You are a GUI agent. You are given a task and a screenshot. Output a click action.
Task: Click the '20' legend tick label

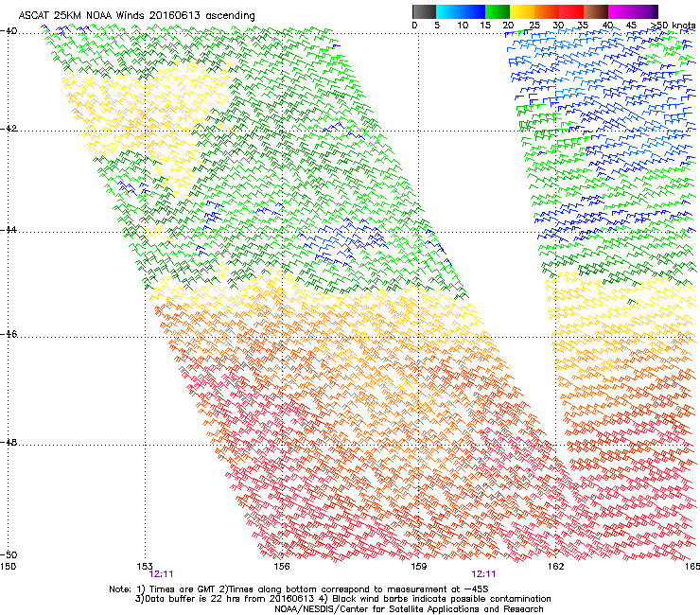pos(508,26)
